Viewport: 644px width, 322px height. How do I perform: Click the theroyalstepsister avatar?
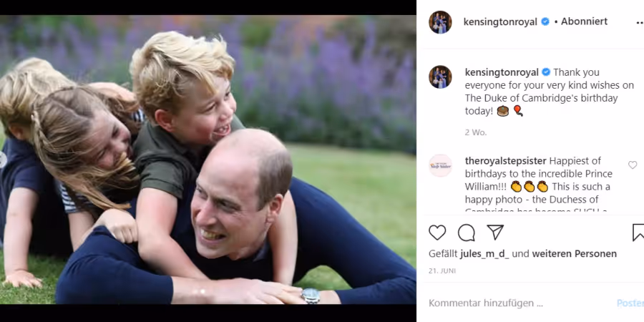pyautogui.click(x=440, y=165)
